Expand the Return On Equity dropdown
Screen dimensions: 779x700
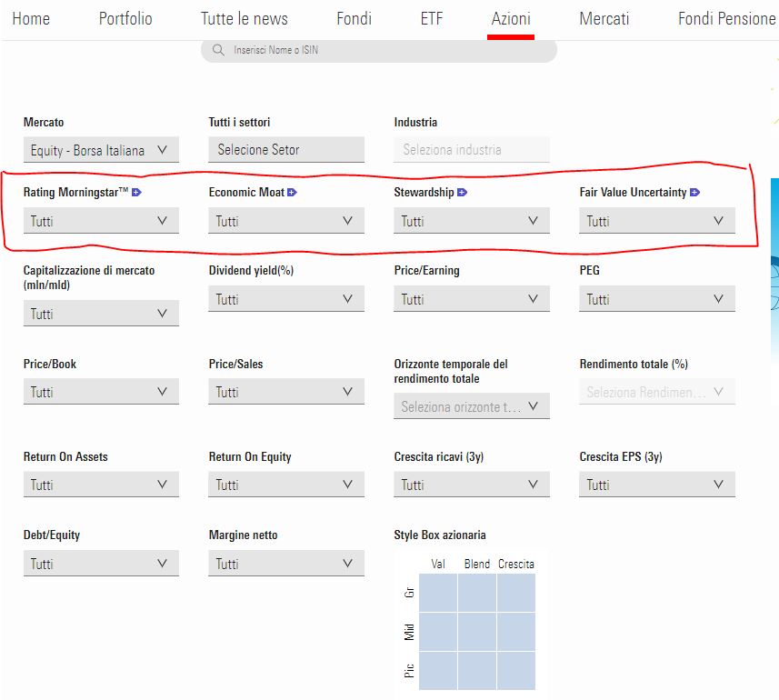(x=286, y=485)
